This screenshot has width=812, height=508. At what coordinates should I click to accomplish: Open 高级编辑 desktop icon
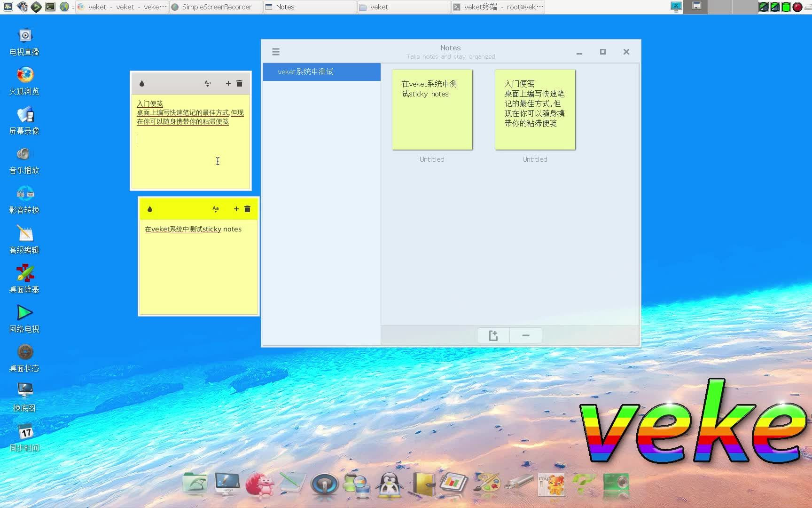click(25, 240)
